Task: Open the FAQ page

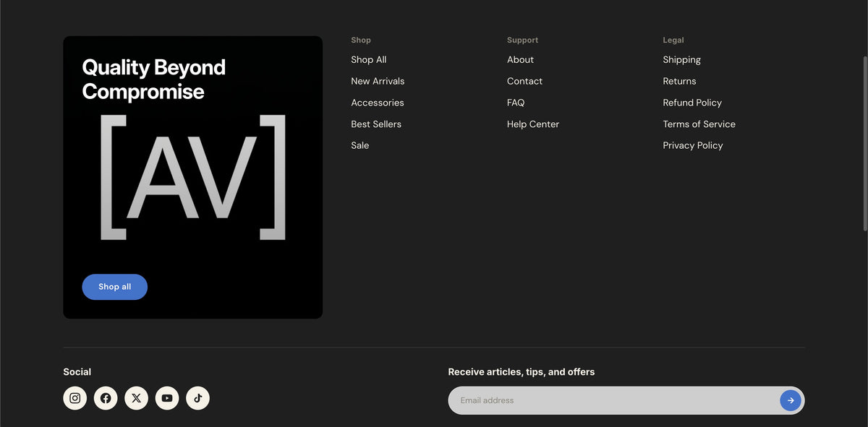Action: click(x=516, y=103)
